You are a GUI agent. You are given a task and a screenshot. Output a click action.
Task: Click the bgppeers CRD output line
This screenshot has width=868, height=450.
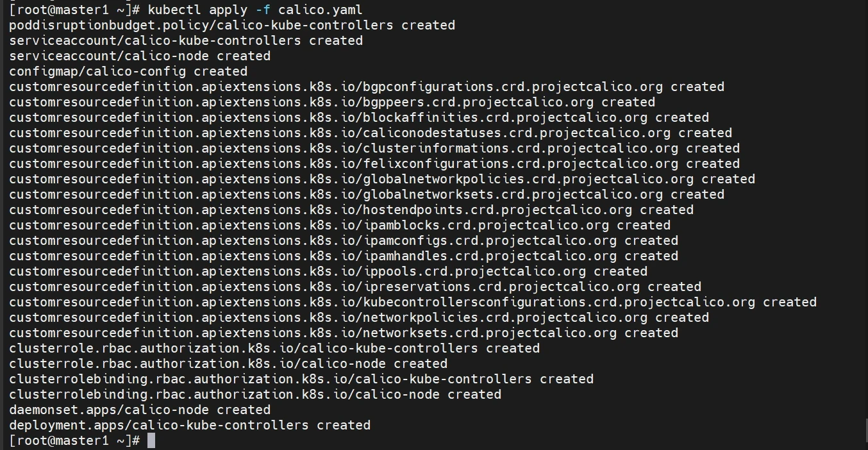[x=332, y=102]
